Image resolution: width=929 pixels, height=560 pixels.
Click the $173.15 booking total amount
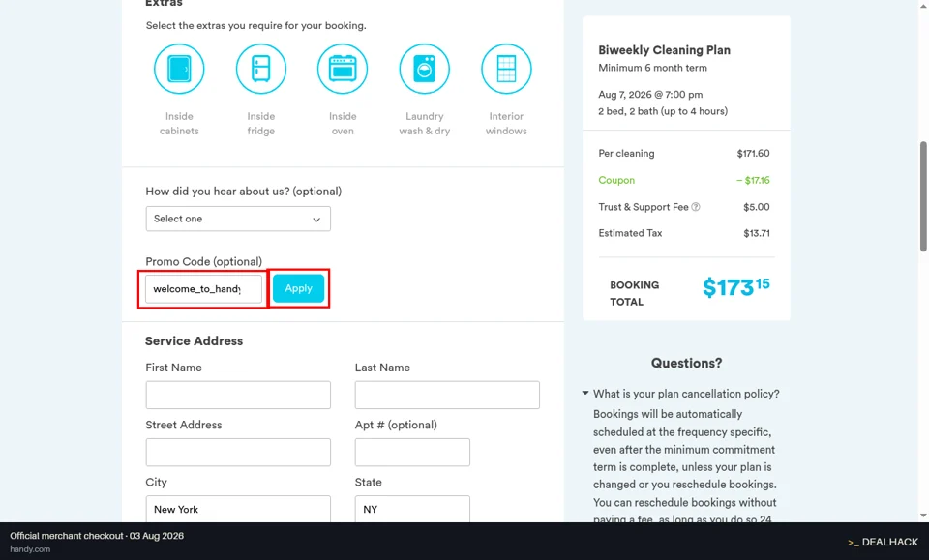(x=735, y=287)
